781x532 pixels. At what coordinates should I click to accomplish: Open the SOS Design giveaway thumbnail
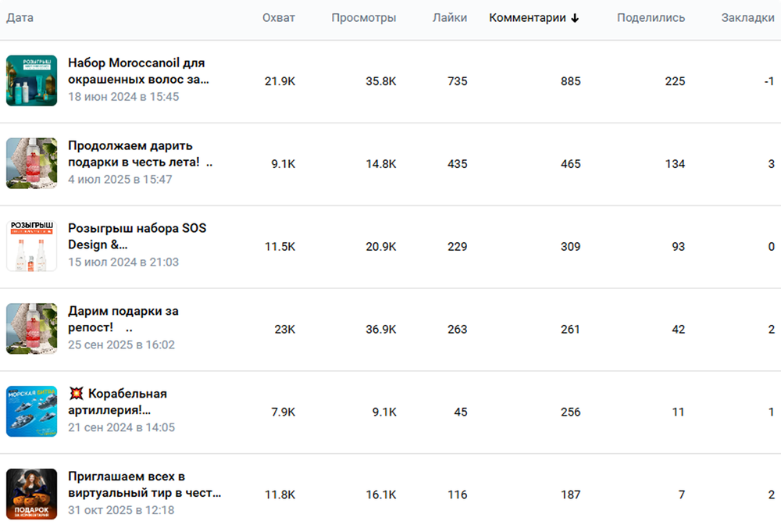[31, 246]
